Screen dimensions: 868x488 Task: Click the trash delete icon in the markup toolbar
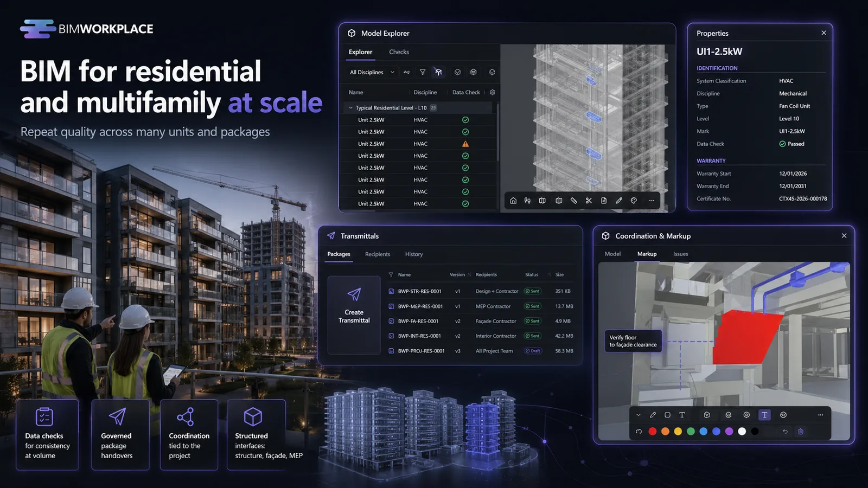pyautogui.click(x=800, y=432)
